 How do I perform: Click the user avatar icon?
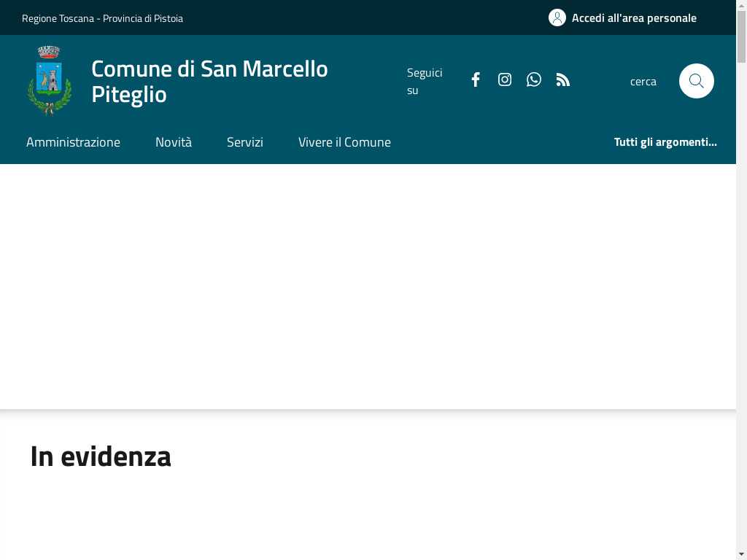click(557, 17)
